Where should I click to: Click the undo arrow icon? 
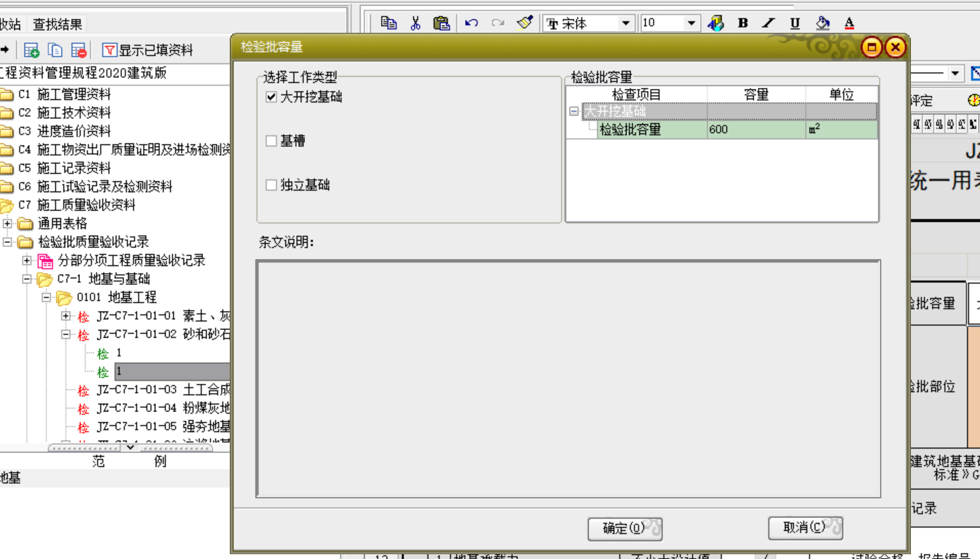(471, 23)
